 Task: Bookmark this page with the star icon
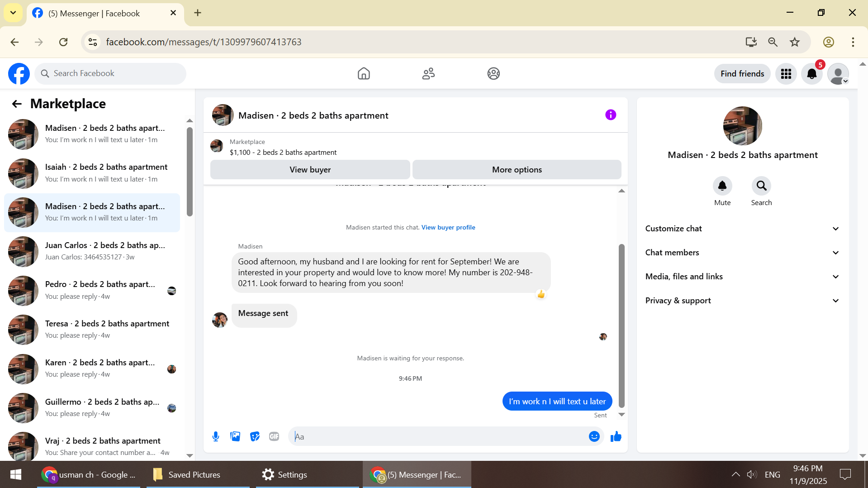click(x=795, y=42)
